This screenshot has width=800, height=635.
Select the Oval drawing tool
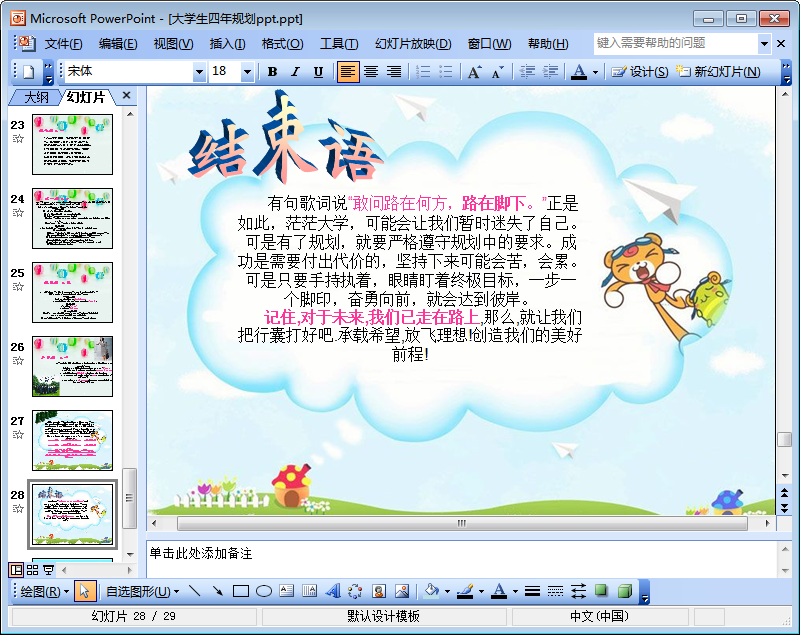point(264,591)
